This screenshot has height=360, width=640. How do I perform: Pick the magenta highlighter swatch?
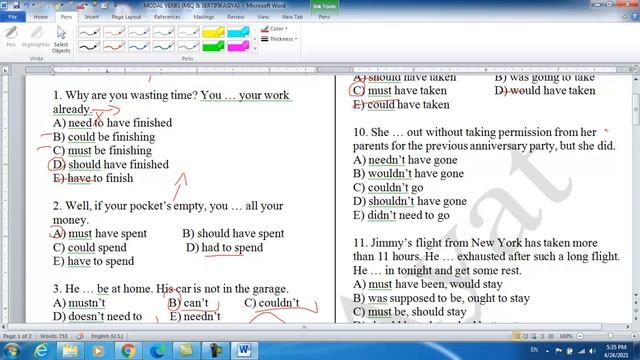238,46
